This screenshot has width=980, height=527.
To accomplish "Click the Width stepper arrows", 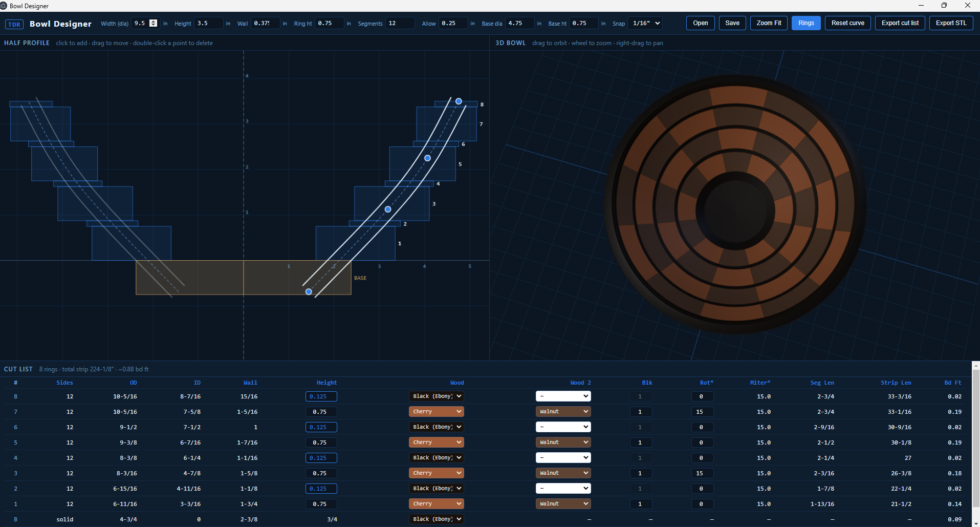I will coord(153,23).
